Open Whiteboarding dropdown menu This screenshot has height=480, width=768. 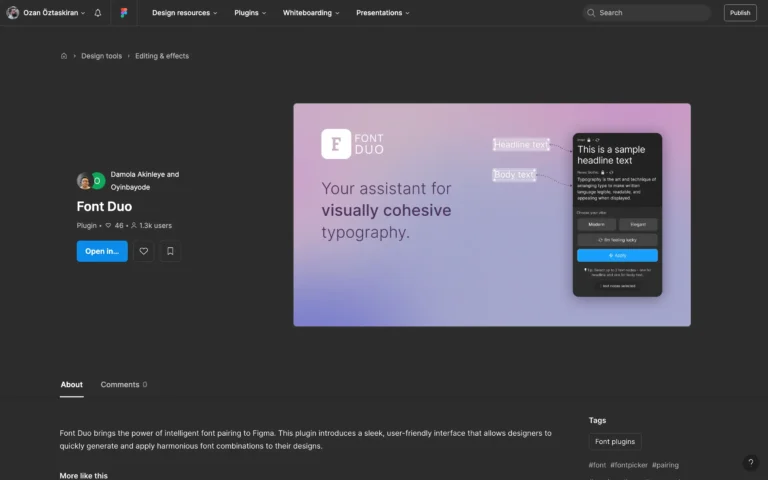tap(311, 13)
